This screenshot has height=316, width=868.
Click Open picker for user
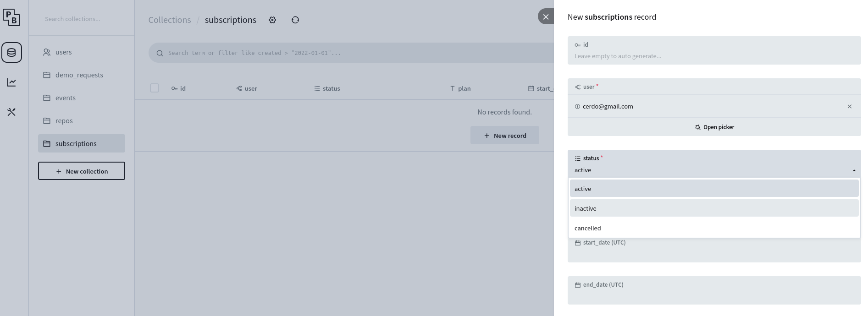coord(714,127)
